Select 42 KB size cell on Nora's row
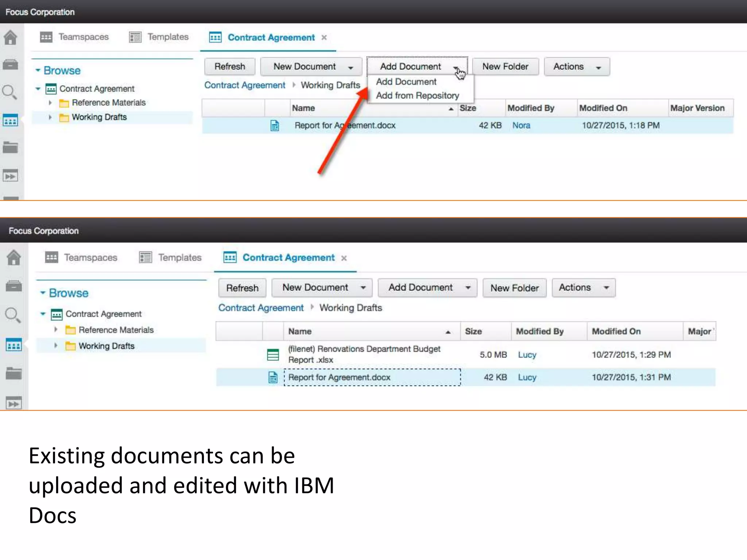The height and width of the screenshot is (560, 747). [490, 125]
